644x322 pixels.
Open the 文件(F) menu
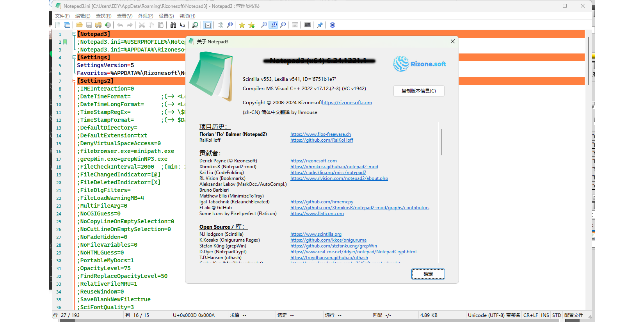62,16
